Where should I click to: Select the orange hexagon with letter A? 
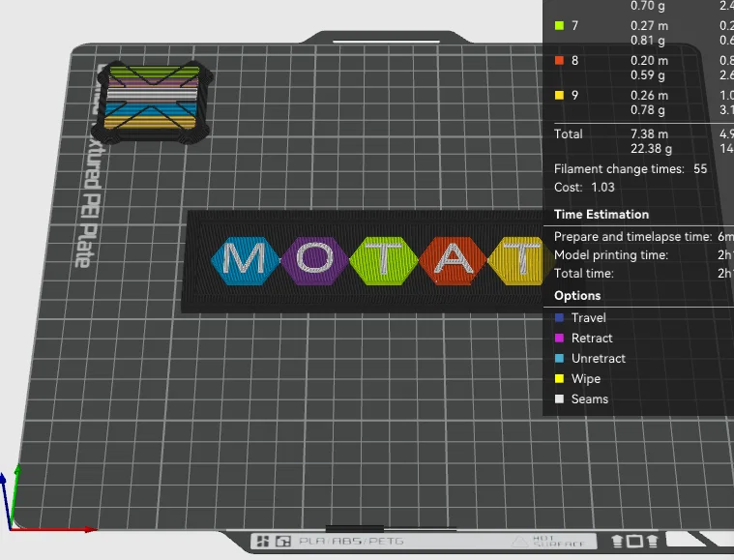[x=454, y=260]
